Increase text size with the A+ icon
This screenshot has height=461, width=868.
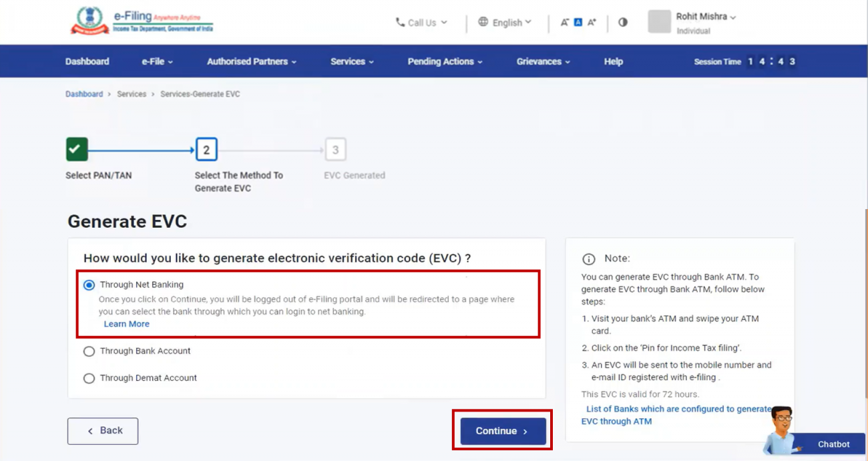click(x=590, y=22)
